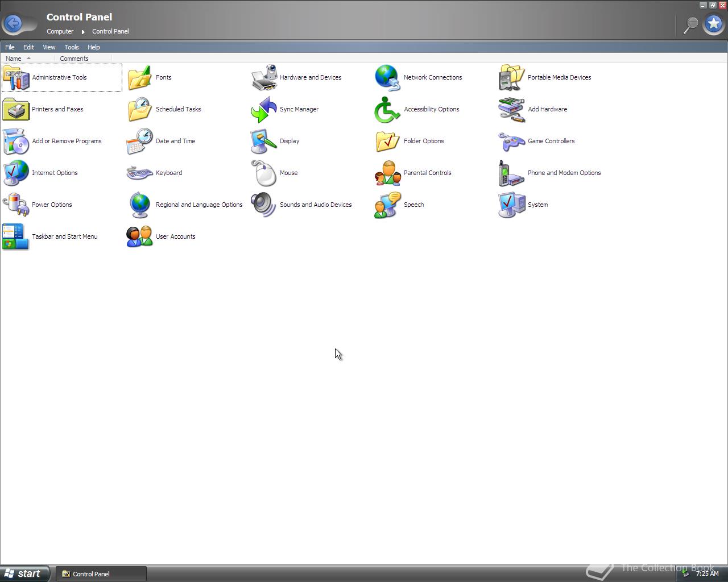Image resolution: width=728 pixels, height=582 pixels.
Task: Select the Speech label text
Action: point(413,205)
